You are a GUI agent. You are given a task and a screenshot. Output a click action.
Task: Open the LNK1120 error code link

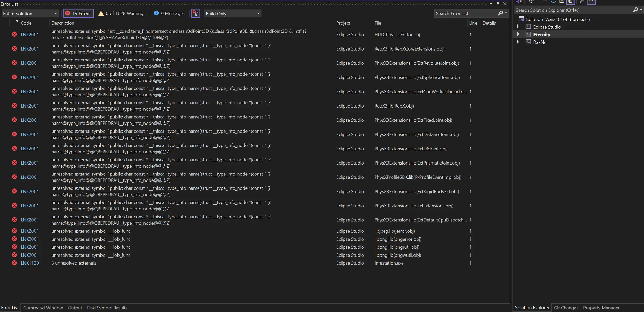coord(30,263)
